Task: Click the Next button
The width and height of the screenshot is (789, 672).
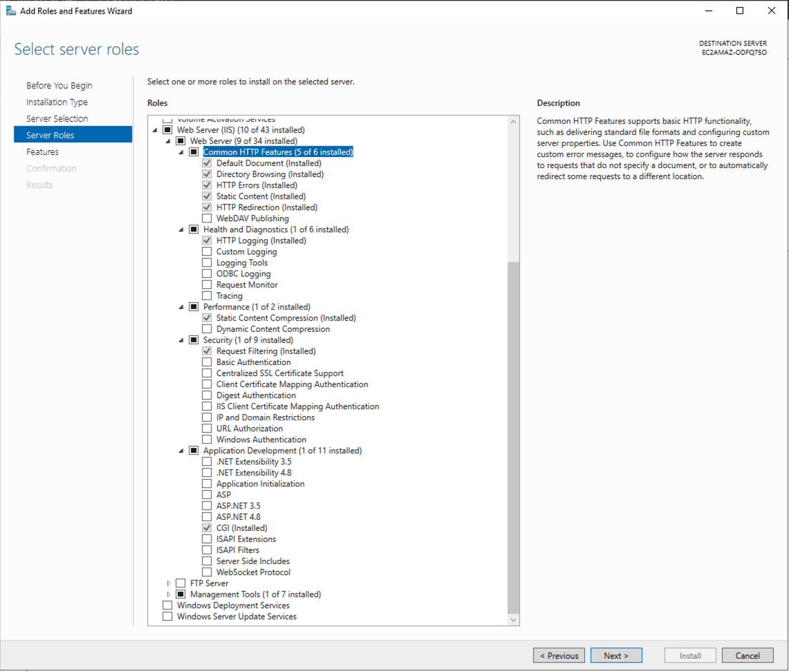Action: point(615,655)
